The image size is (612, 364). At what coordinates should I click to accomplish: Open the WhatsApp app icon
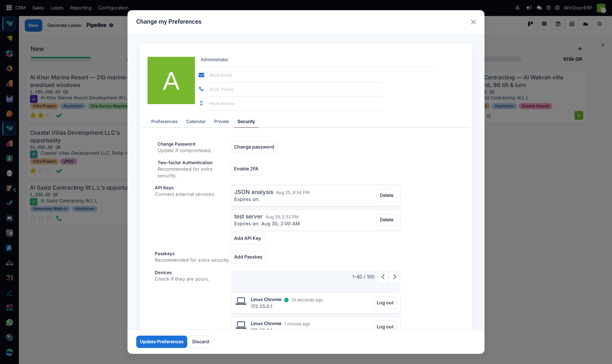[9, 323]
